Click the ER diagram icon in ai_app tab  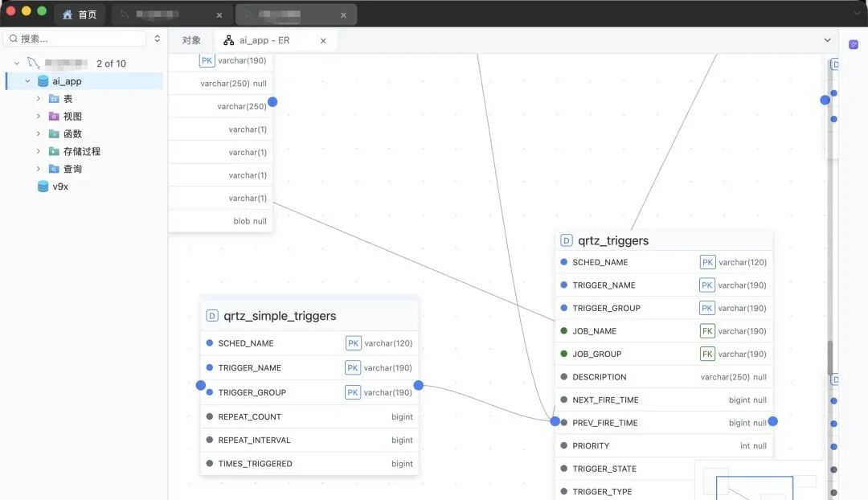228,40
